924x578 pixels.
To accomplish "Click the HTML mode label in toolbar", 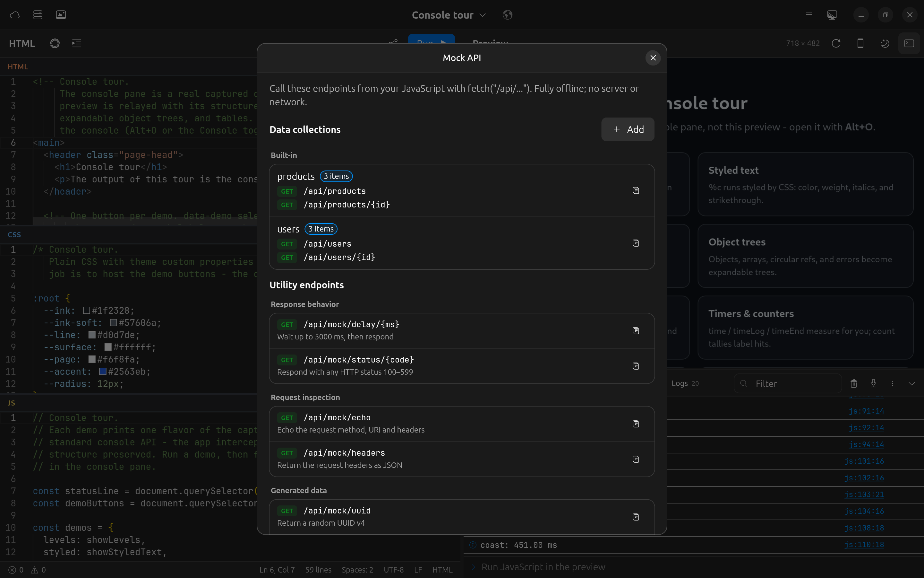I will tap(22, 44).
